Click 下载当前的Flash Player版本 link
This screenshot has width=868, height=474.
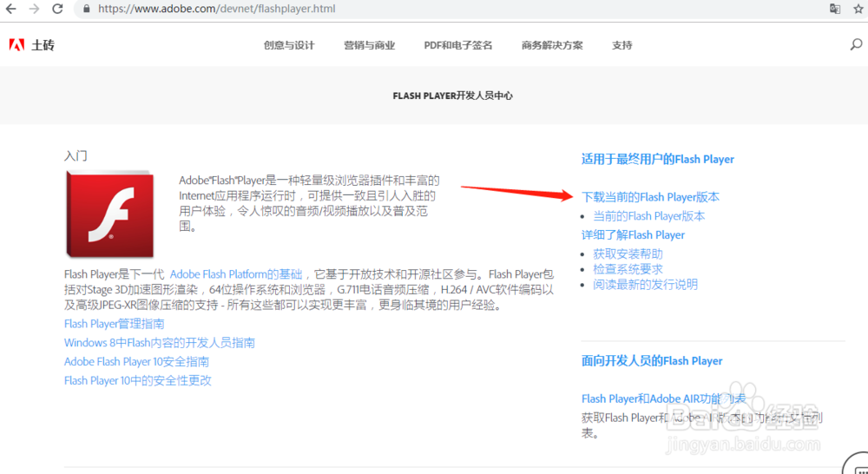pos(650,197)
